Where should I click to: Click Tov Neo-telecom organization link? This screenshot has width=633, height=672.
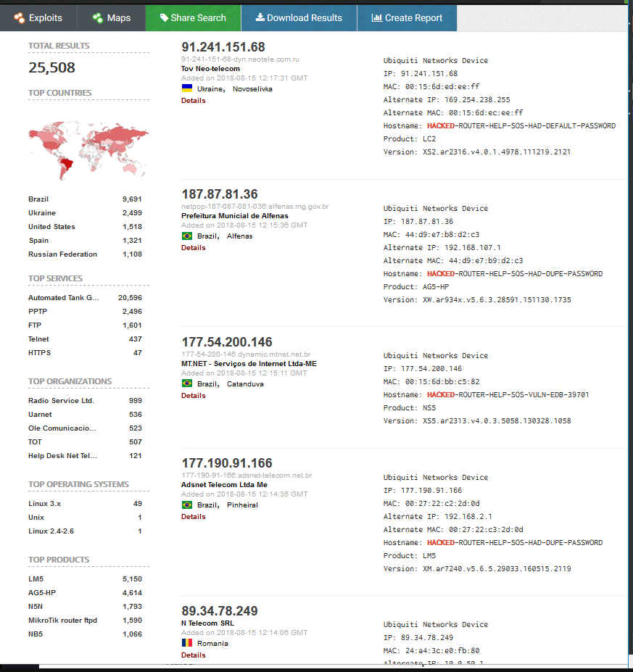coord(210,69)
